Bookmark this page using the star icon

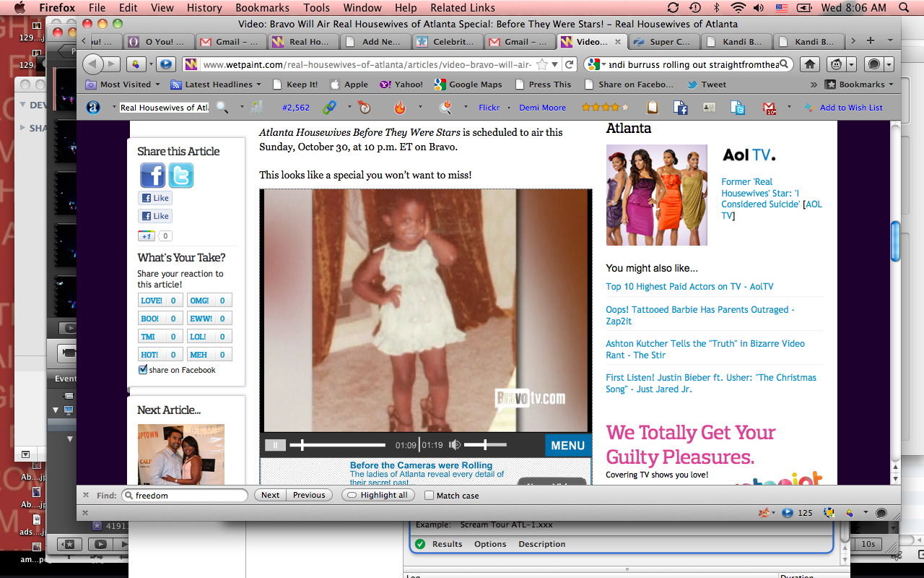click(542, 64)
